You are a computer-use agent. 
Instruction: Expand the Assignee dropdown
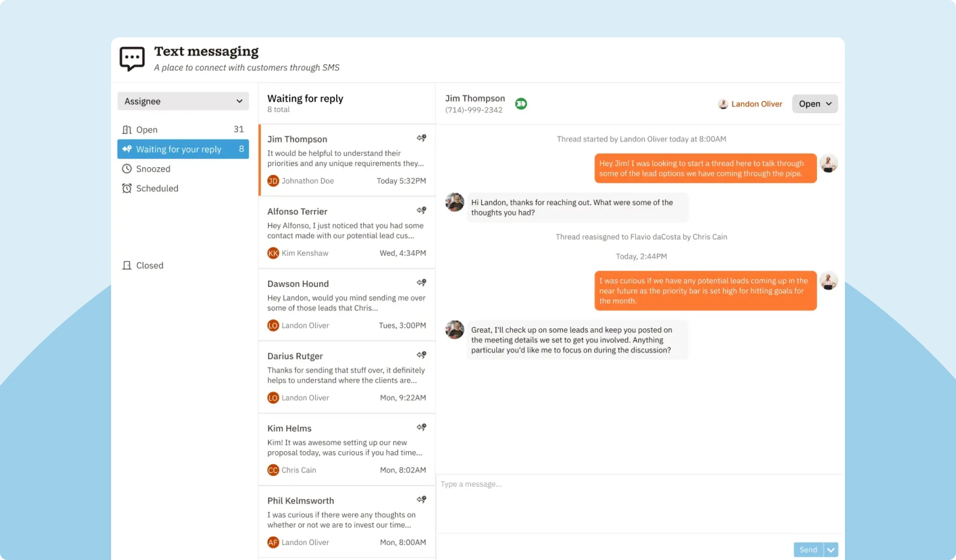pyautogui.click(x=183, y=101)
